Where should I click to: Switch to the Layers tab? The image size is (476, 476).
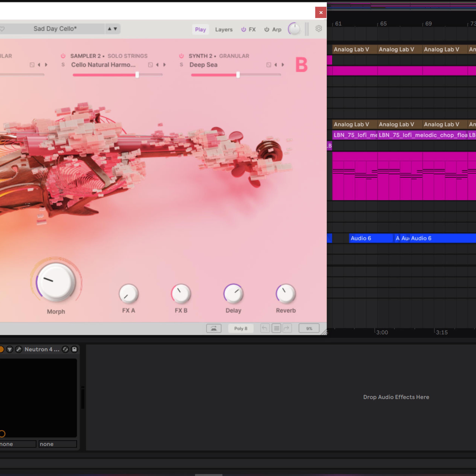(224, 30)
